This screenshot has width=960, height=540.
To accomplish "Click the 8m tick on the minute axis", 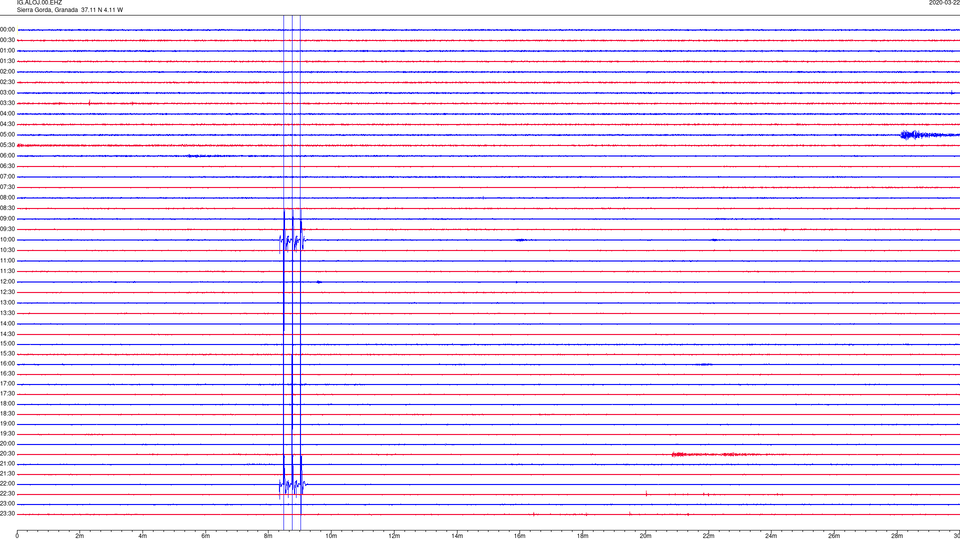I will (x=268, y=536).
